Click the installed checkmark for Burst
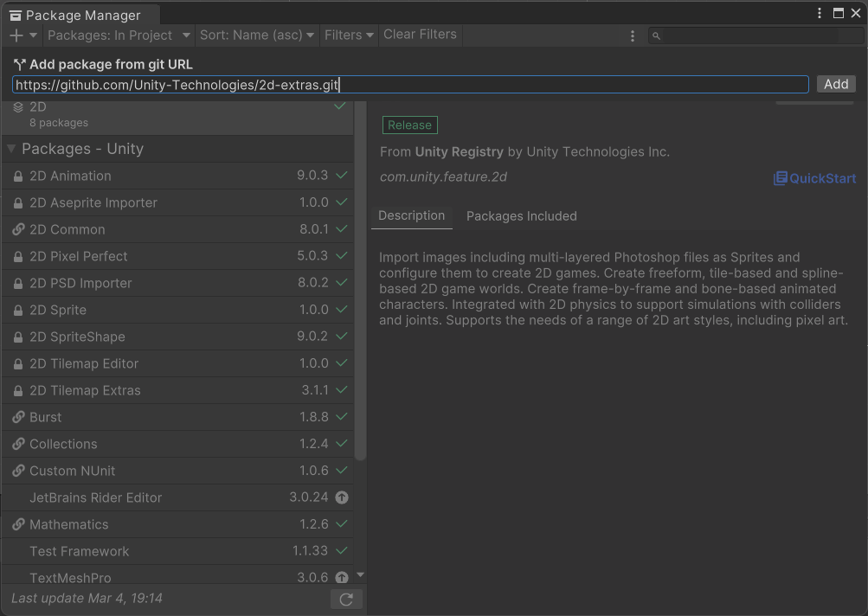The image size is (868, 616). 342,416
